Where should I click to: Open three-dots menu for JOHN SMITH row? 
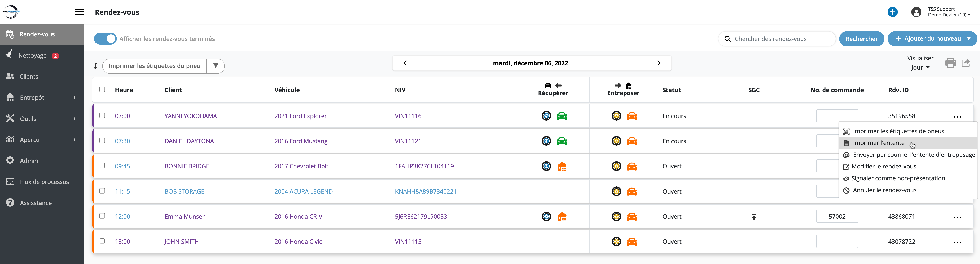pos(957,242)
